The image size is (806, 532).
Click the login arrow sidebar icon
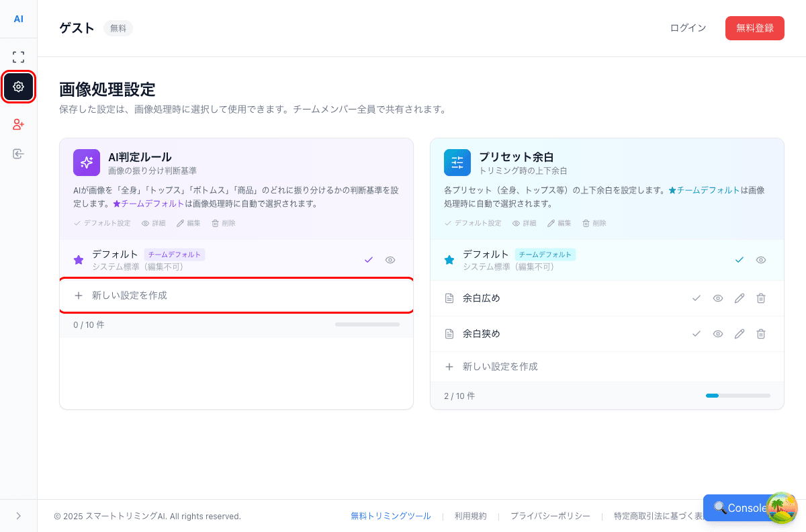(18, 154)
